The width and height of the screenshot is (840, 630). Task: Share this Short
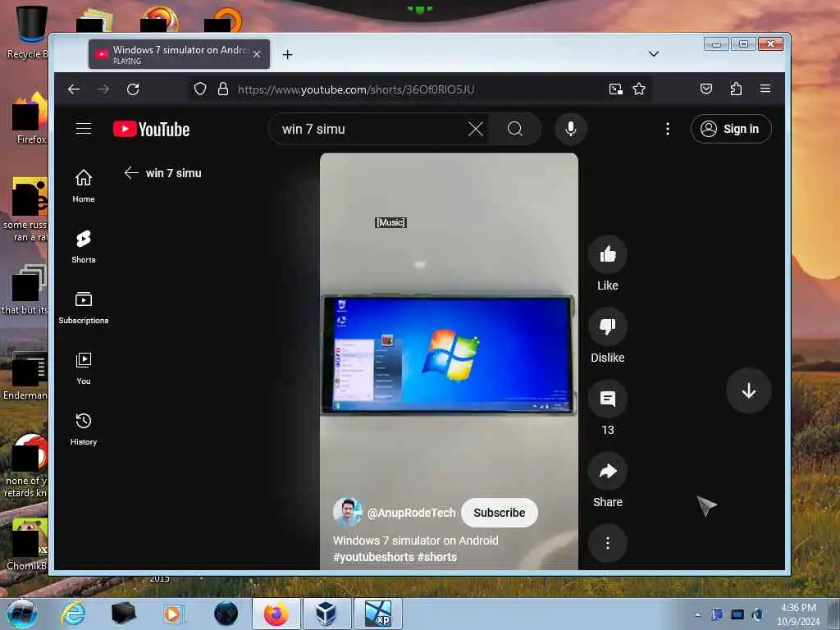pyautogui.click(x=608, y=472)
